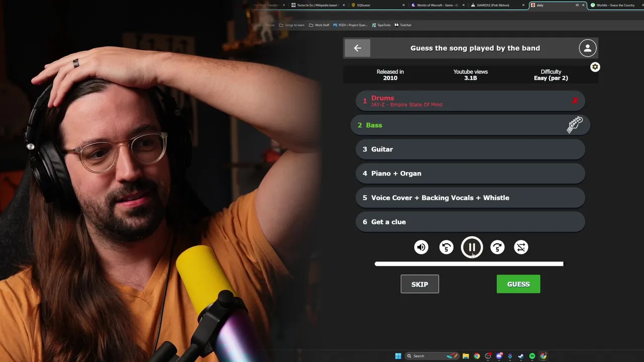Screen dimensions: 644x362
Task: Click the playback progress bar
Action: click(x=469, y=264)
